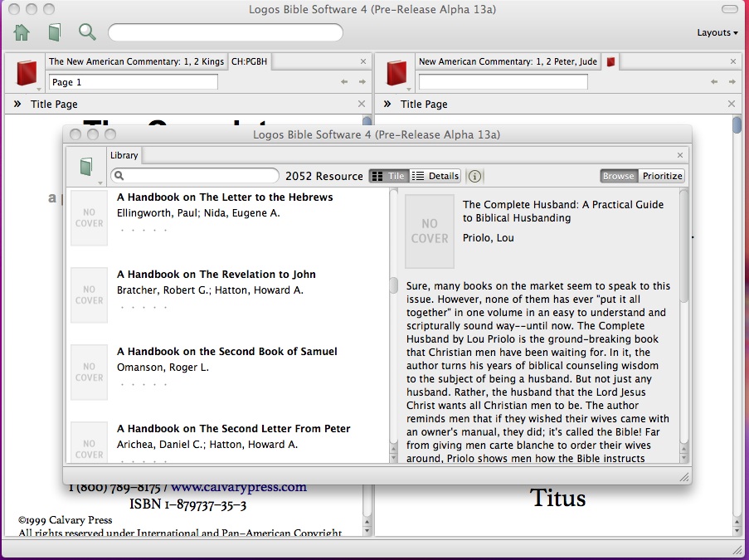Click cover thumbnail for Second Book of Samuel

click(x=90, y=373)
